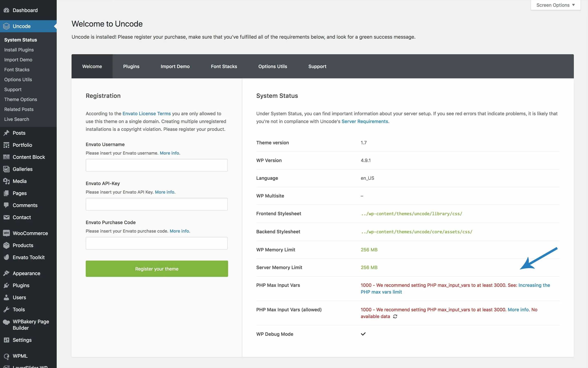Viewport: 588px width, 368px height.
Task: Click More info link for purchase code
Action: 179,231
